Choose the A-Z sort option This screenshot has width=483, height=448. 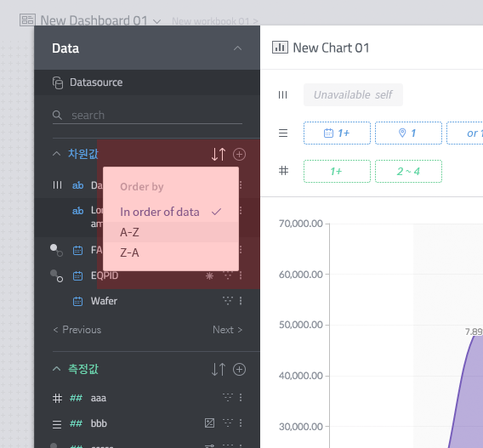pos(171,232)
